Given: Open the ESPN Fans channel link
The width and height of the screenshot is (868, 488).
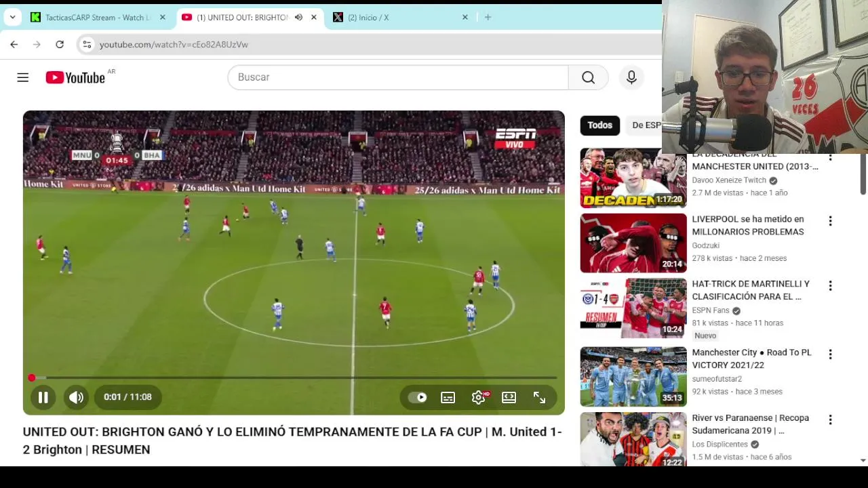Looking at the screenshot, I should pyautogui.click(x=711, y=310).
